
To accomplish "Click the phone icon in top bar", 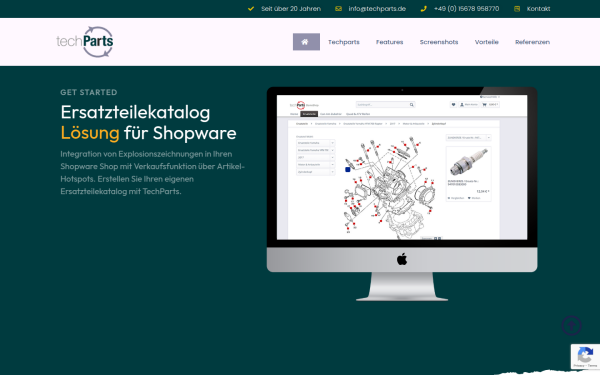I will (423, 9).
